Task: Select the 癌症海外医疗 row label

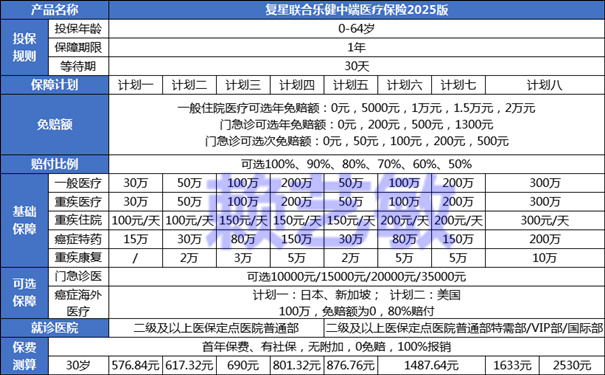Action: (78, 302)
